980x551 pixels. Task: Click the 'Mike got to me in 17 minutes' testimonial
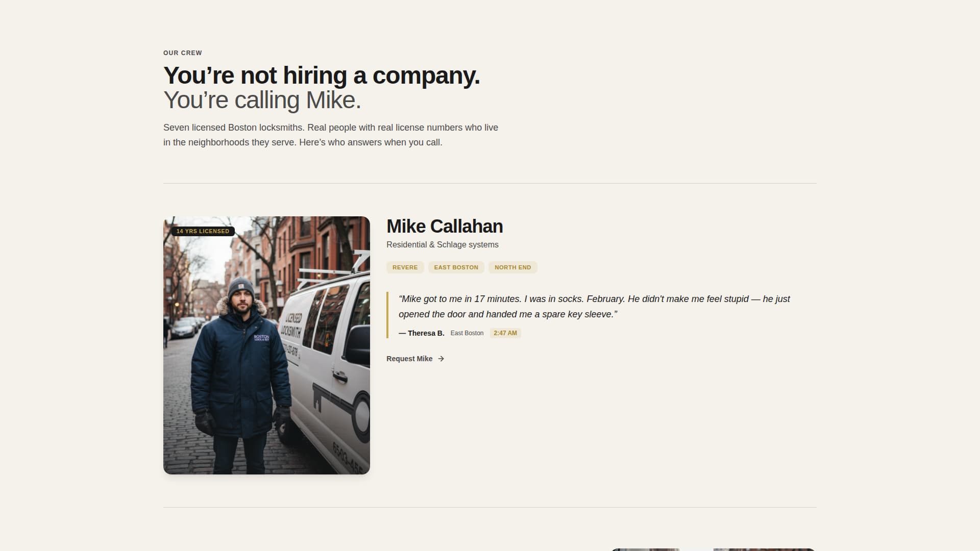594,307
